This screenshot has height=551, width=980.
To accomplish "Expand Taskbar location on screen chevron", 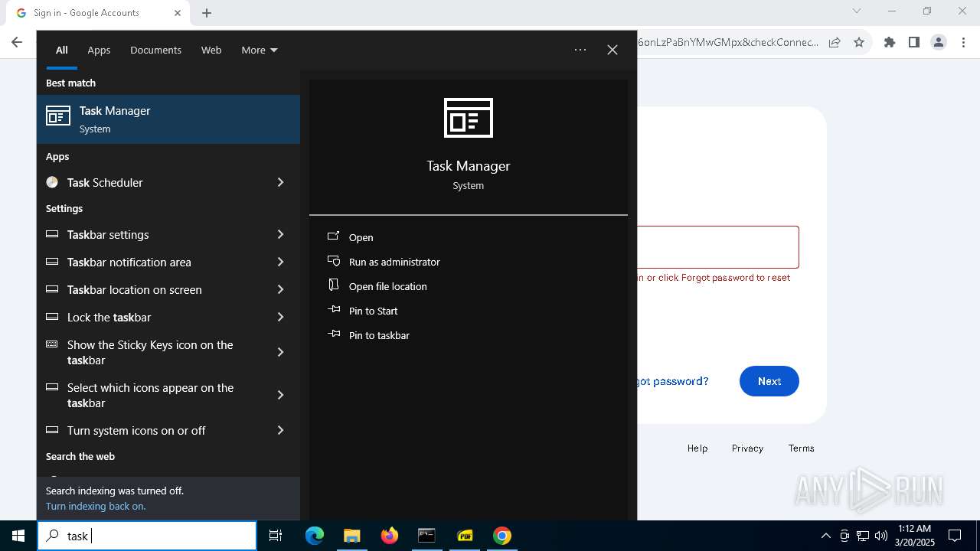I will [280, 289].
